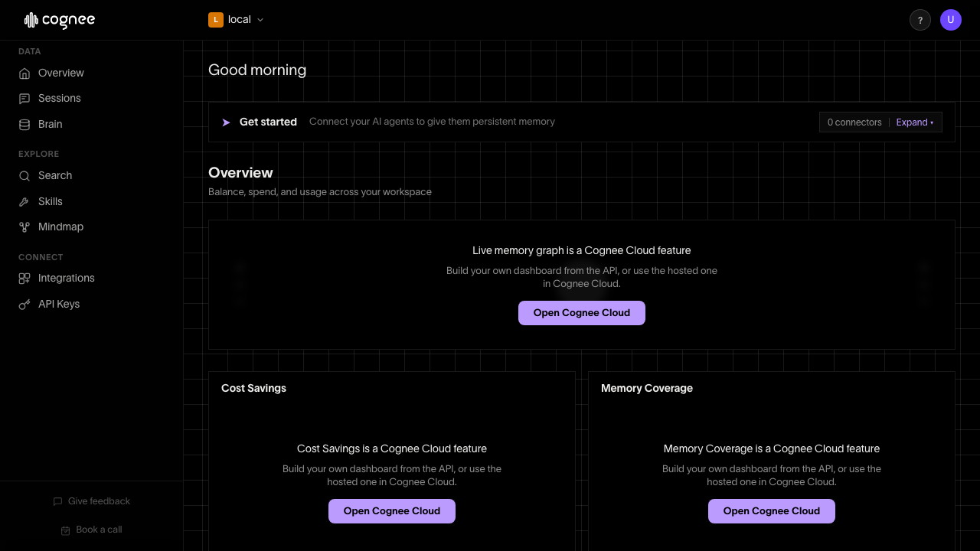Click the local workspace name
This screenshot has height=551, width=980.
click(240, 20)
